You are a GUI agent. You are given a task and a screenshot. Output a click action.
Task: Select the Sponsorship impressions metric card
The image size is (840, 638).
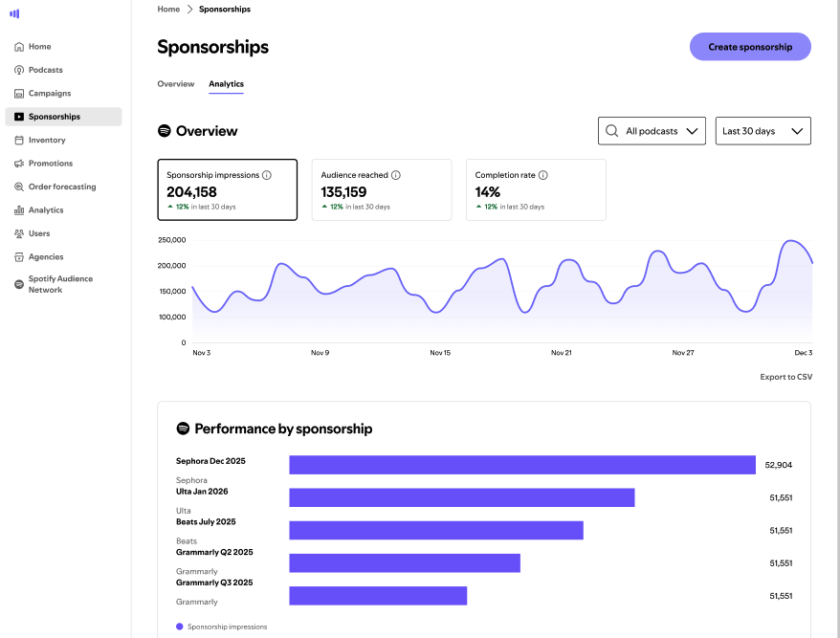(227, 189)
